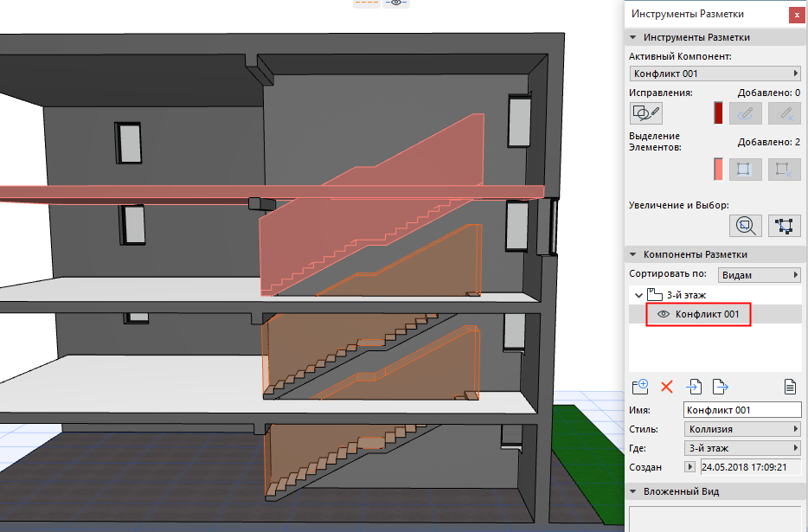The image size is (808, 532).
Task: Click the create correction drawing tool icon
Action: pyautogui.click(x=646, y=112)
